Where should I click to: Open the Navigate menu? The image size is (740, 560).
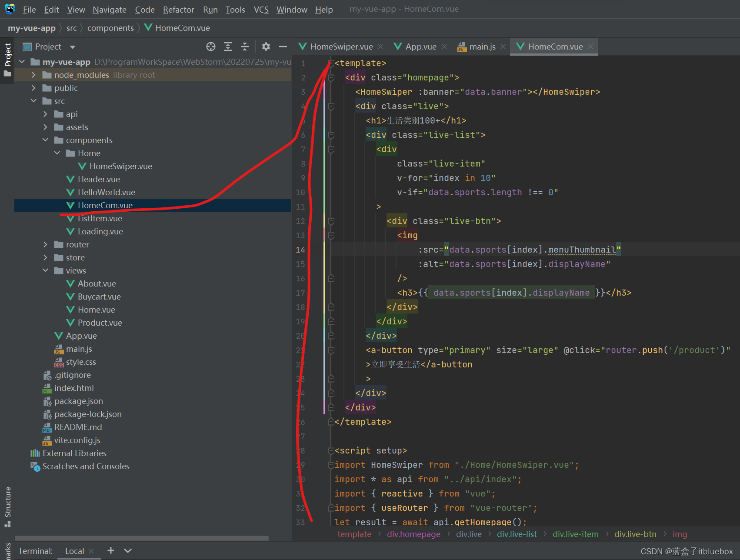(110, 10)
